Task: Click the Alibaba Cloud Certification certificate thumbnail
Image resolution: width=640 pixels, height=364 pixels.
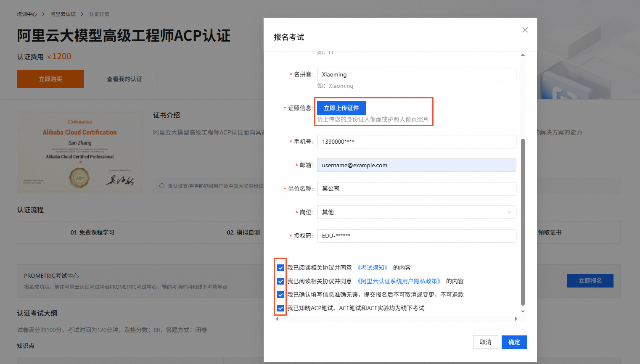Action: tap(80, 152)
